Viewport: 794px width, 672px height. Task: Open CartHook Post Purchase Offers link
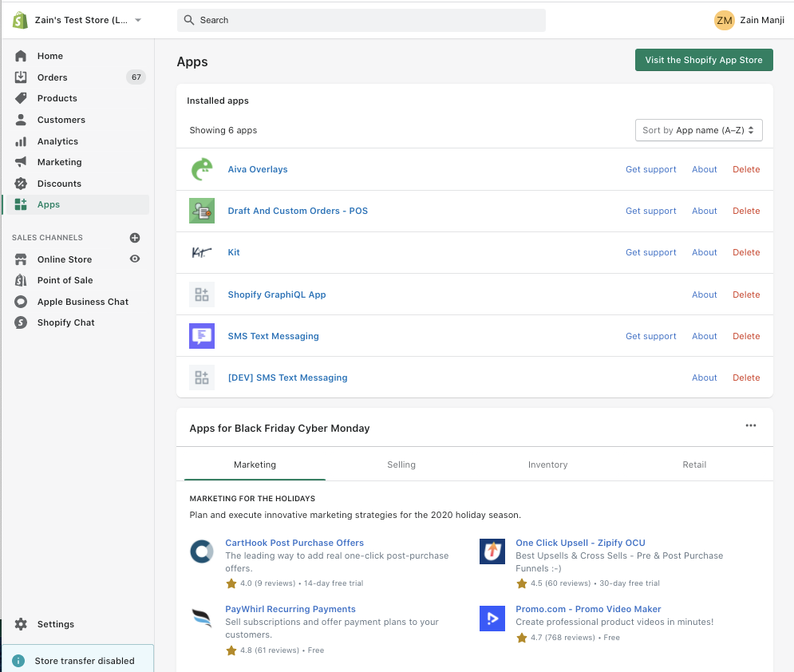(x=294, y=543)
